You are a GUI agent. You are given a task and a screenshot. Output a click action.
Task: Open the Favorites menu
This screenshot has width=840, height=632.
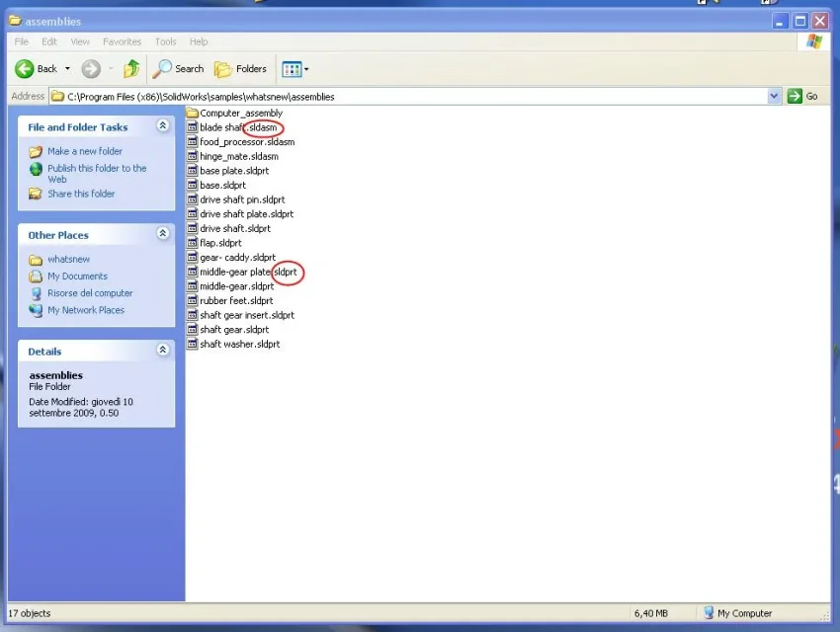click(x=123, y=41)
